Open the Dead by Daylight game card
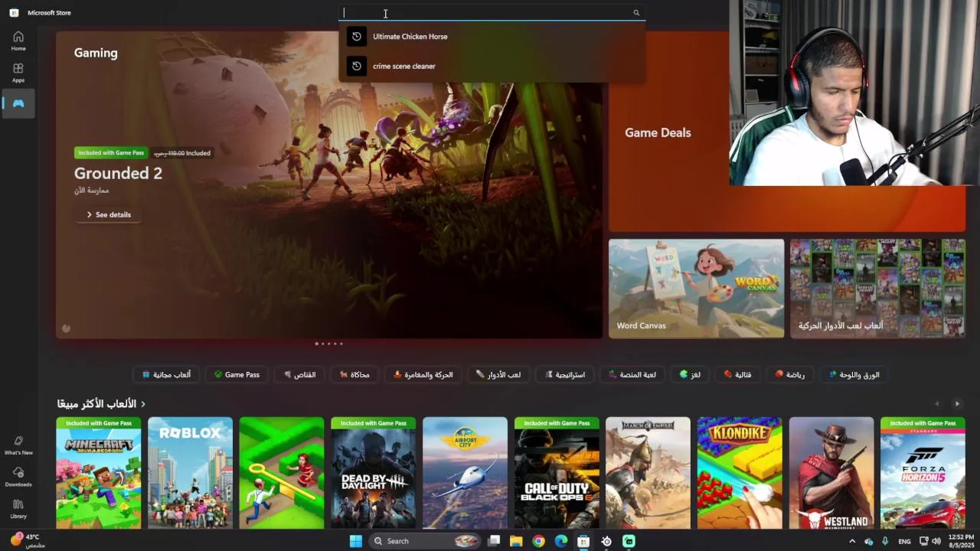This screenshot has height=551, width=980. pos(373,473)
